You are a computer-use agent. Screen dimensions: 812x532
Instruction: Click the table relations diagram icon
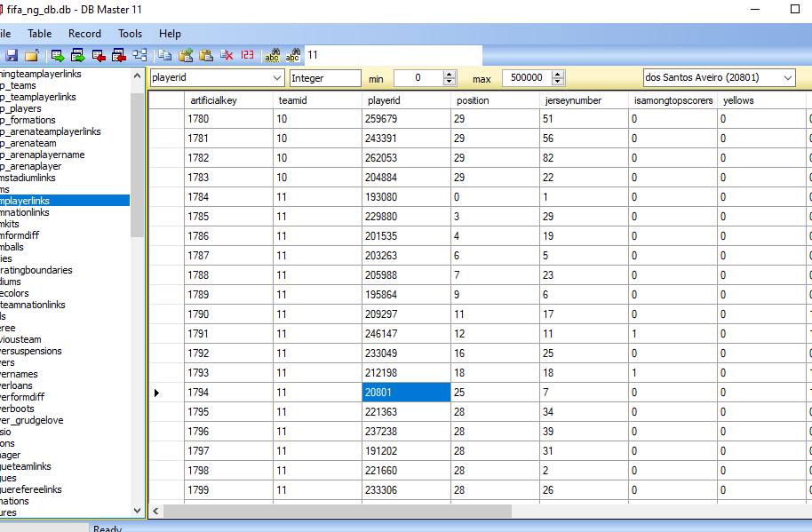[x=139, y=55]
